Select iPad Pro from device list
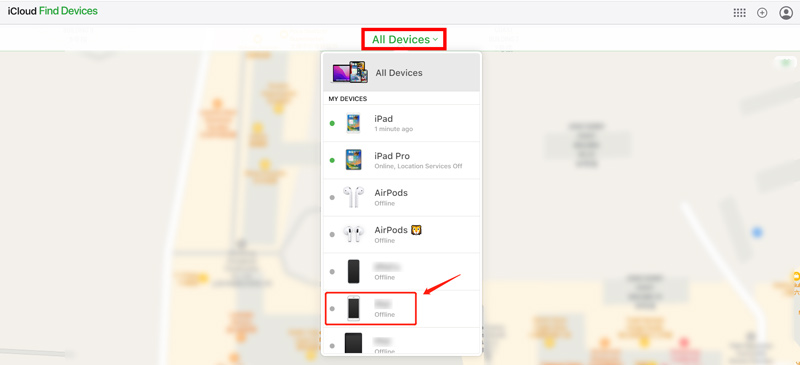 tap(402, 160)
